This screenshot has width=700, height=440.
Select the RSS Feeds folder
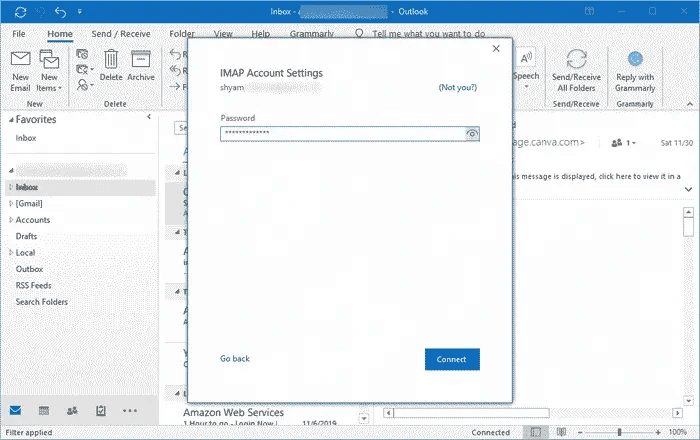pyautogui.click(x=33, y=286)
